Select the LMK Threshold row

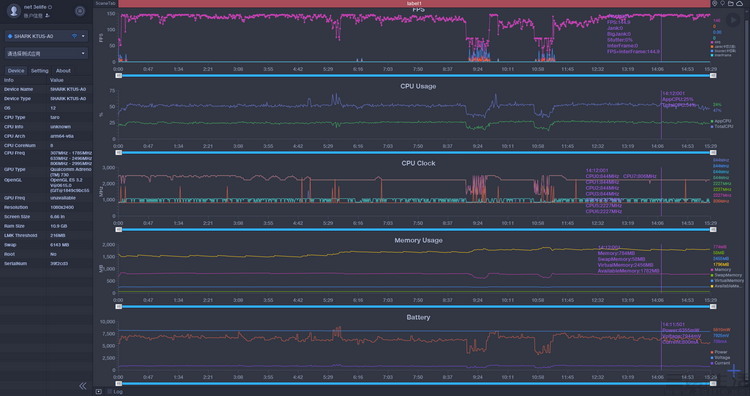coord(46,236)
